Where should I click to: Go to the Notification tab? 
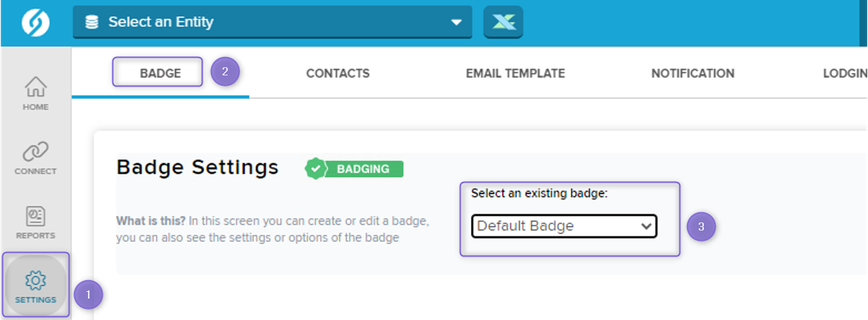coord(693,73)
